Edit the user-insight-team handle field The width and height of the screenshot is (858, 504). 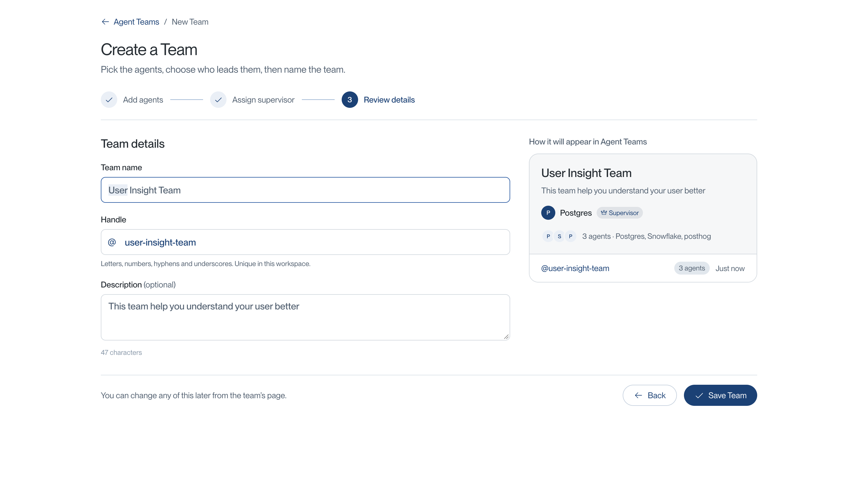pos(305,242)
